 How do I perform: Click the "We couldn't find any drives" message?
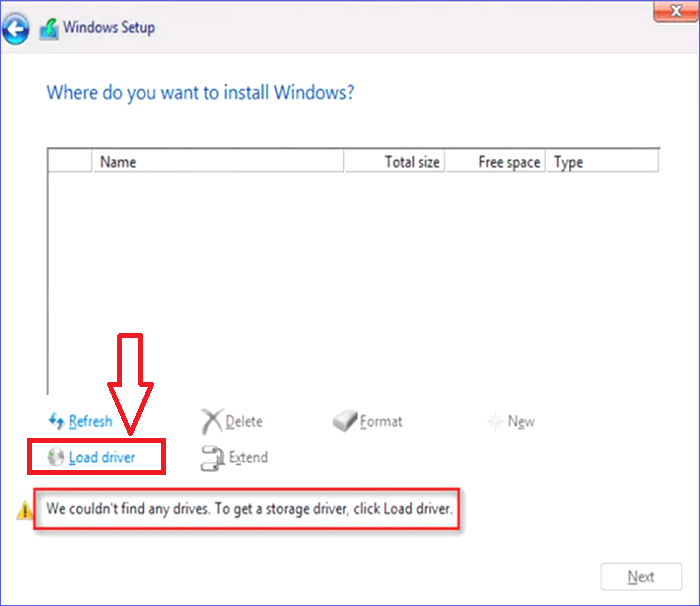(x=249, y=509)
